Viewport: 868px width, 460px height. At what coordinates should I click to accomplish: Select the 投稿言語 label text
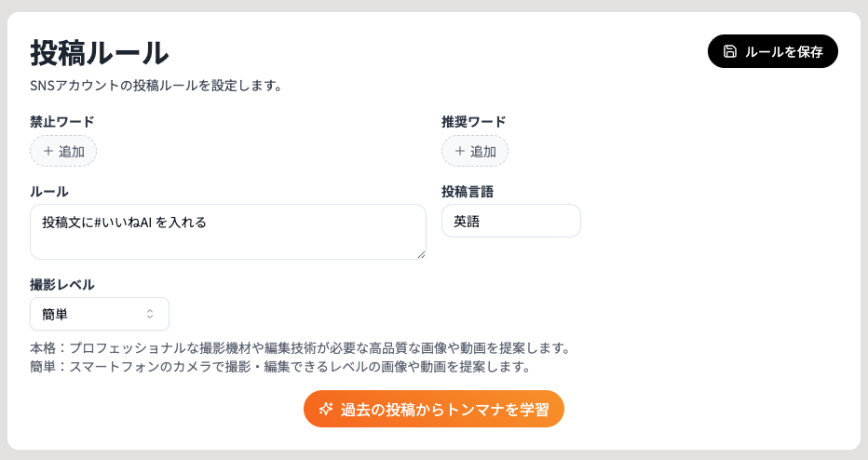click(x=468, y=191)
